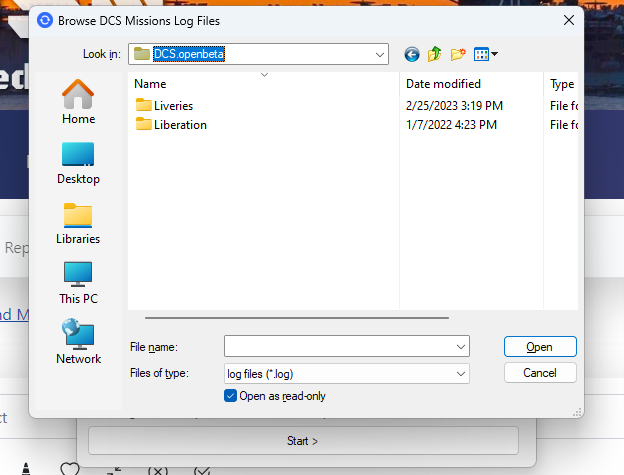Go back to last folder visited

pyautogui.click(x=411, y=54)
